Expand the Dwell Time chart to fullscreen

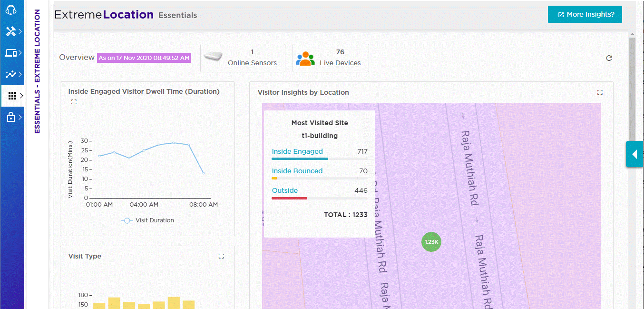74,102
